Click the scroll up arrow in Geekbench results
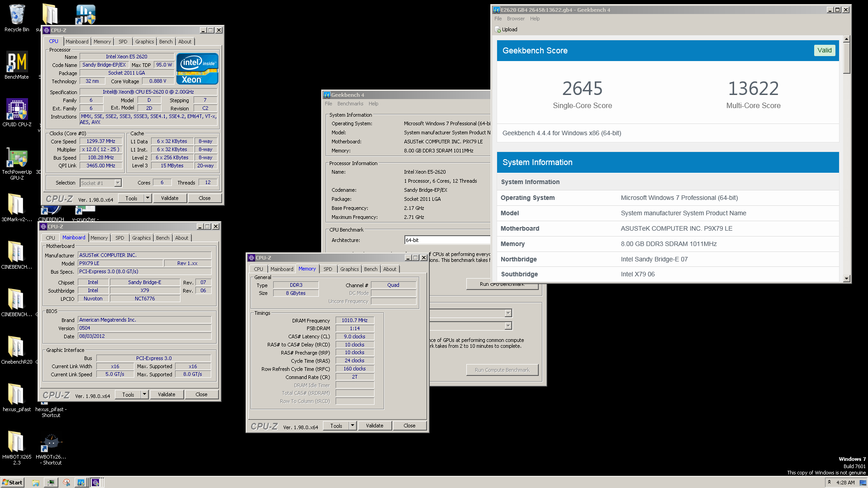The image size is (868, 488). (x=847, y=39)
